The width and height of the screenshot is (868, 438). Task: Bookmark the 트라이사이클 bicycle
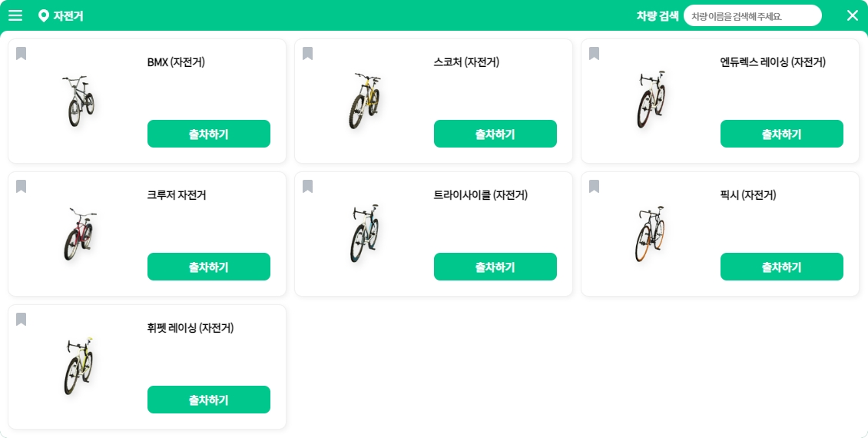coord(308,187)
